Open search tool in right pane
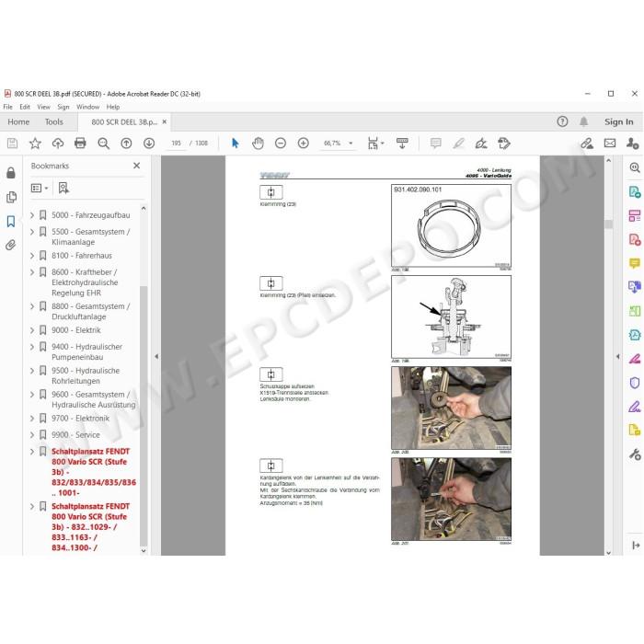644x644 pixels. [635, 167]
